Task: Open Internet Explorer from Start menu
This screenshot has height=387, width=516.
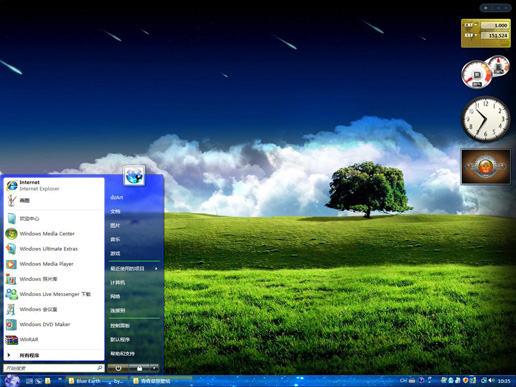Action: pos(53,185)
